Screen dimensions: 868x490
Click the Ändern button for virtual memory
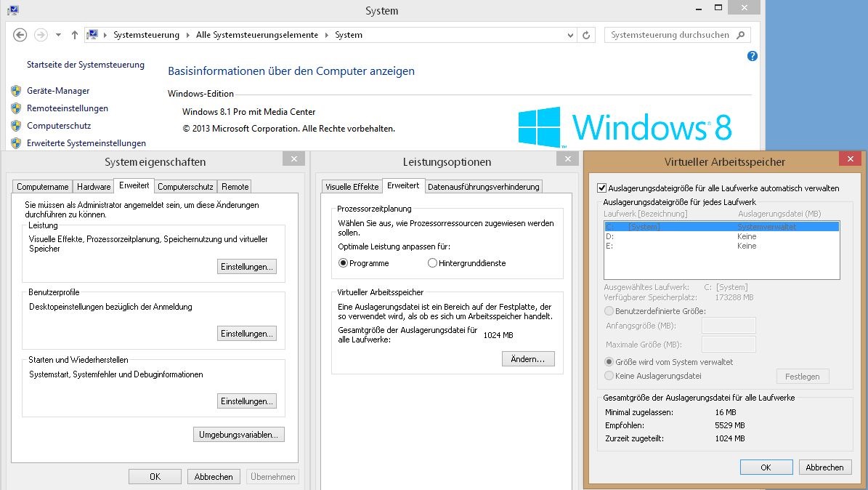coord(528,359)
